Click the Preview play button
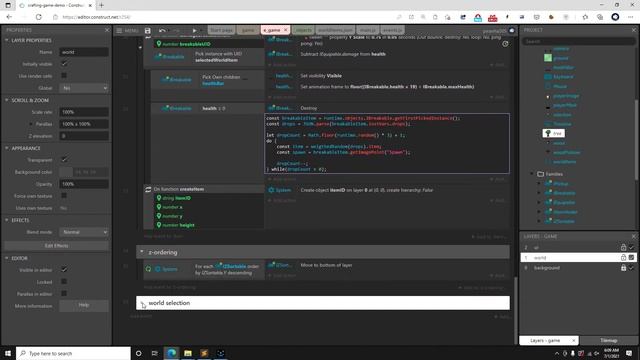 coord(194,31)
